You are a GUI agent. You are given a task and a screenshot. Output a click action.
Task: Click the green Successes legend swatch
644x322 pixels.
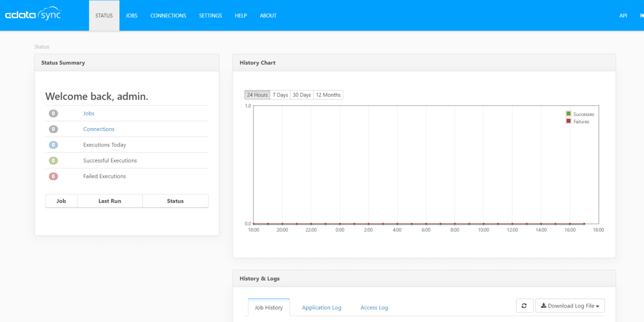(x=568, y=114)
